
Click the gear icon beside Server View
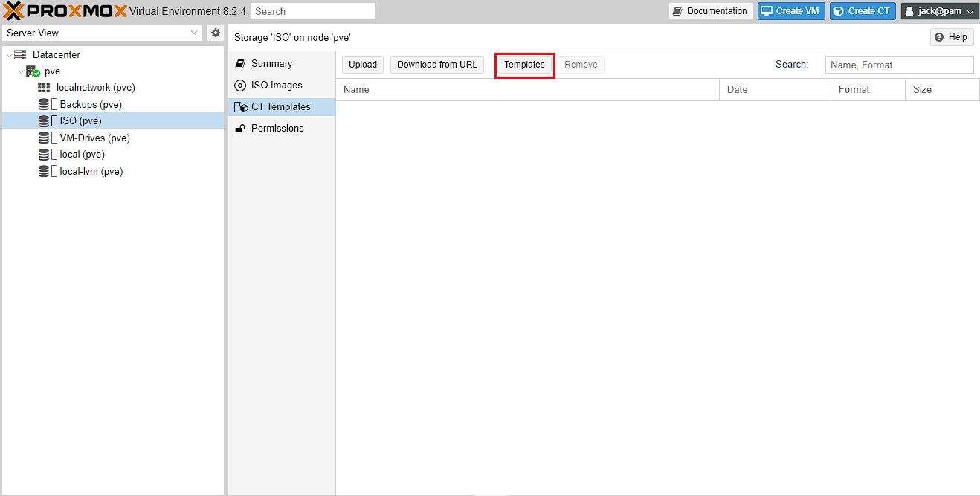point(216,33)
